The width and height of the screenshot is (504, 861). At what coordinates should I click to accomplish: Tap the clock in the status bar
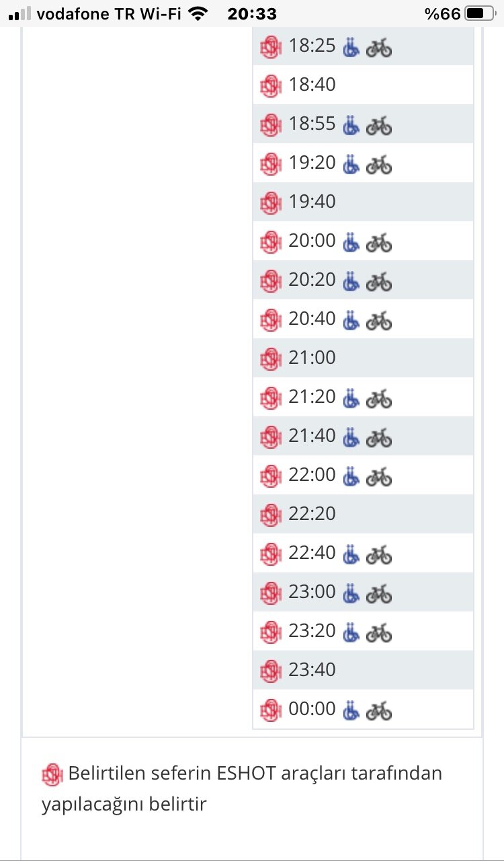click(x=252, y=13)
